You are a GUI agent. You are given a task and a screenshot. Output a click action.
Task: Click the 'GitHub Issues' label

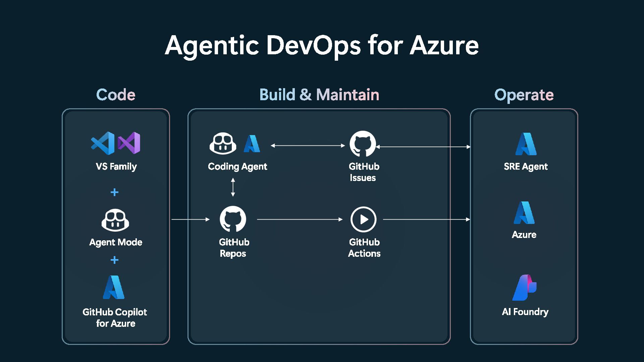[364, 172]
